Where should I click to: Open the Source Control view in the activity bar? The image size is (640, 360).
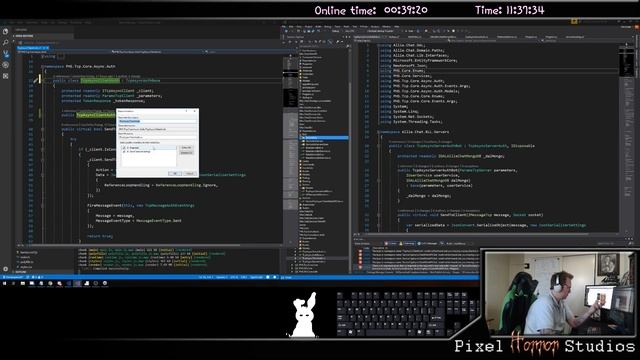(5, 53)
